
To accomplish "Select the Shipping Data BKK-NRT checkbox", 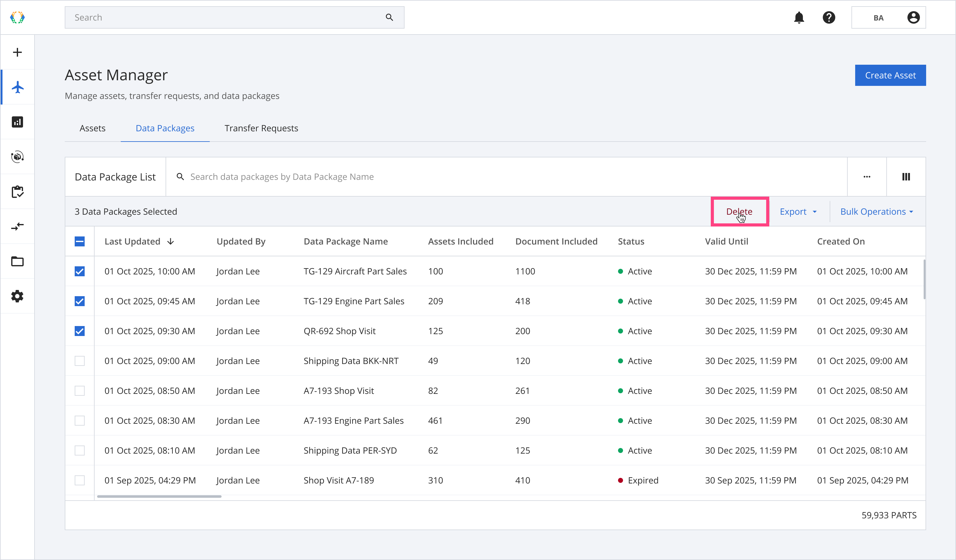I will point(80,361).
